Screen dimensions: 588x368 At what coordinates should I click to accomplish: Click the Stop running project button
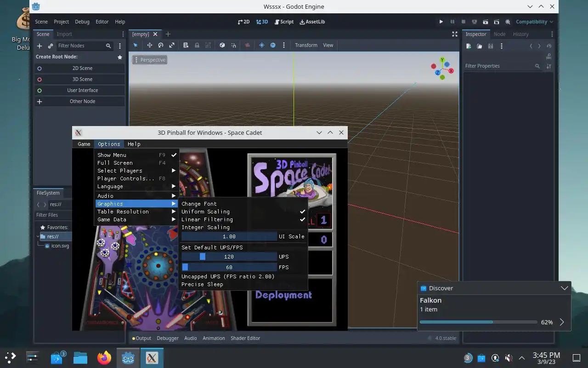[x=464, y=22]
